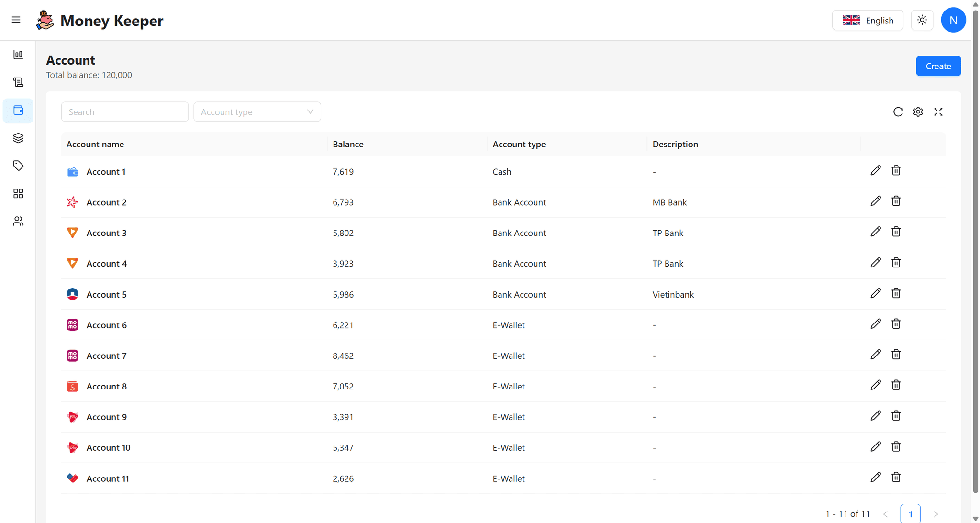
Task: Select the layers icon in sidebar
Action: click(18, 138)
